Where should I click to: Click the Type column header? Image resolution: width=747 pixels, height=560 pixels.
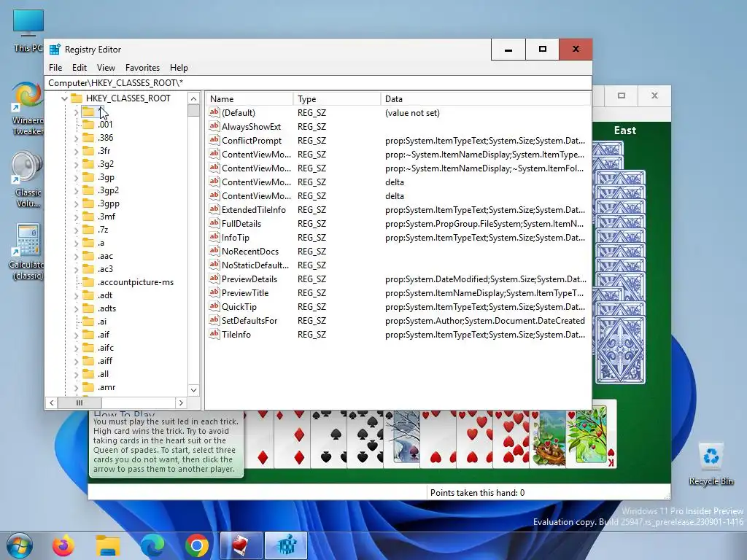(x=337, y=99)
